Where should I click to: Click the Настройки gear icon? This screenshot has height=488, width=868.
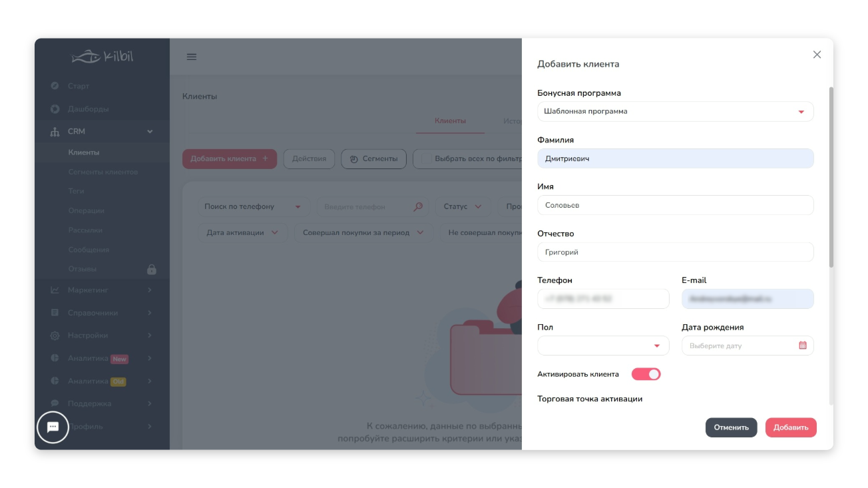click(x=55, y=336)
